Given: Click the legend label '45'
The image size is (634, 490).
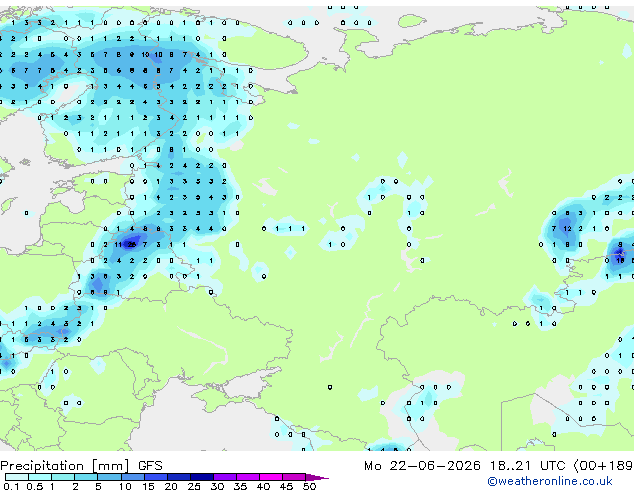Looking at the screenshot, I should point(286,486).
